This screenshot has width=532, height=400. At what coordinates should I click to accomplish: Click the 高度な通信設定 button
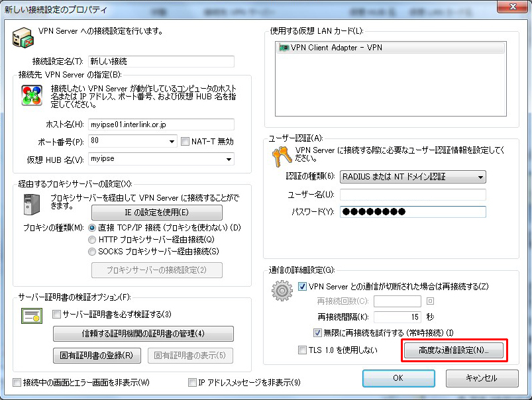click(x=454, y=350)
